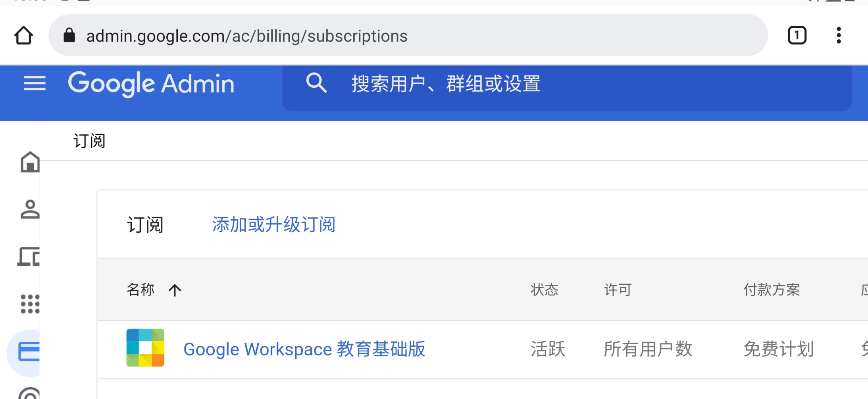Select the admin.google.com URL in the address bar
Screen dimensions: 868x399
tap(247, 36)
